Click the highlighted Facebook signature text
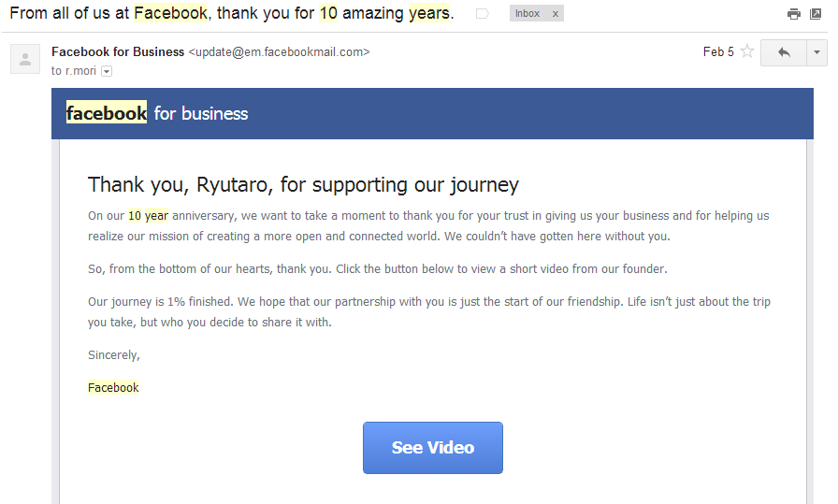 [113, 388]
